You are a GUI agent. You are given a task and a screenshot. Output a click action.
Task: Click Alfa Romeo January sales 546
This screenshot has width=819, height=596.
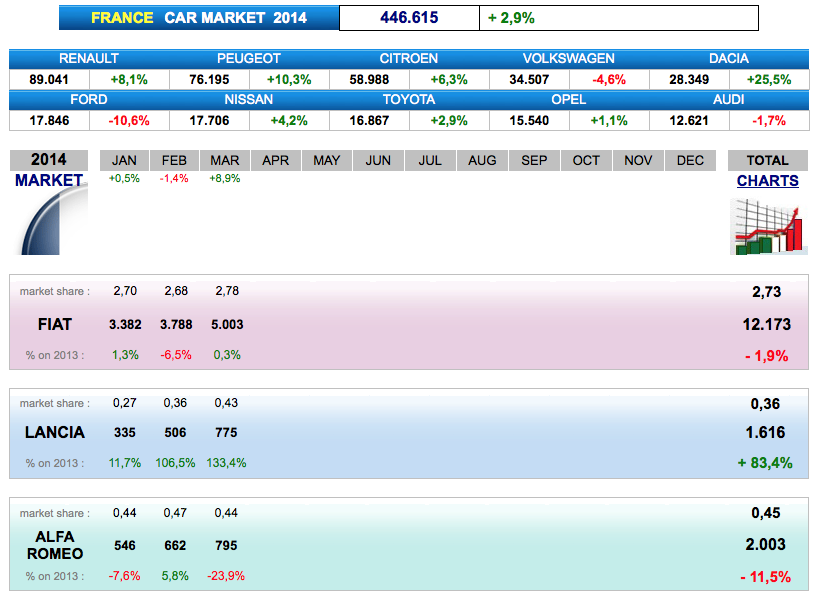click(x=125, y=546)
